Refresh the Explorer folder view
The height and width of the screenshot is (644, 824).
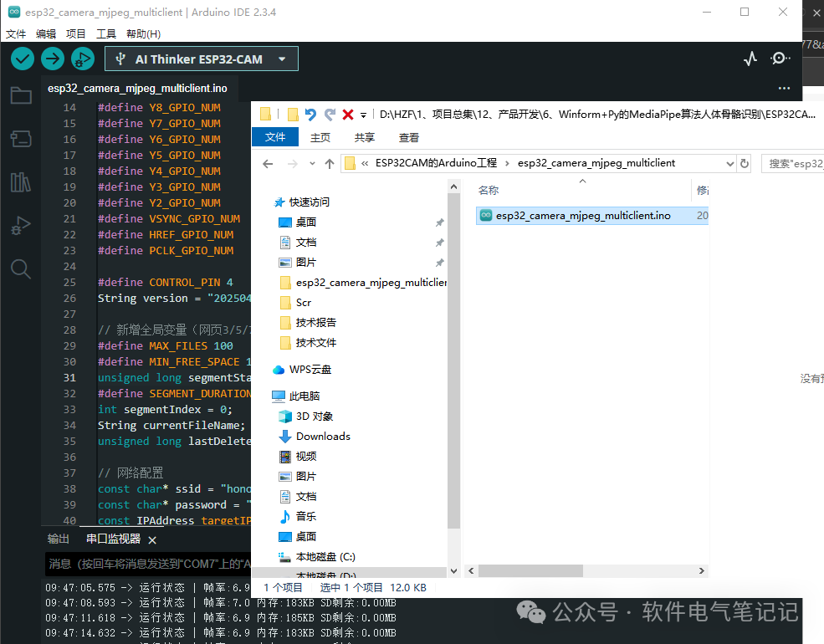point(745,164)
